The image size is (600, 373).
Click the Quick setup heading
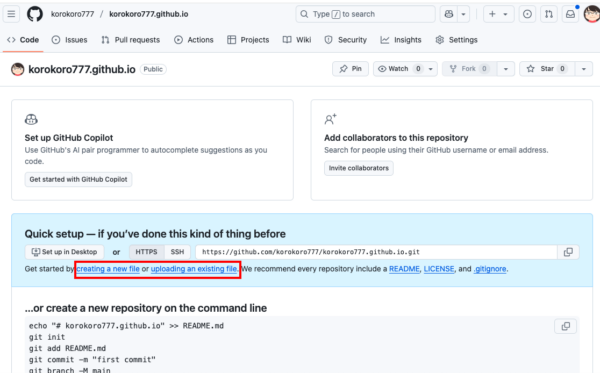click(155, 234)
